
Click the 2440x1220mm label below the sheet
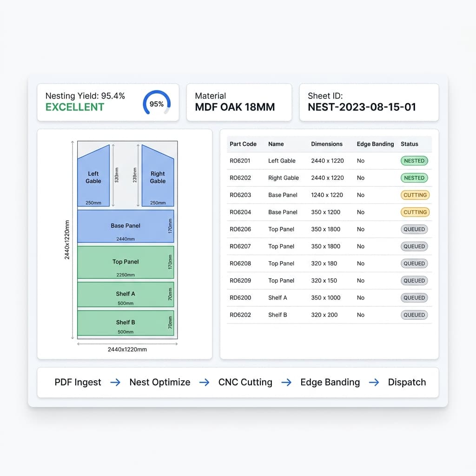tap(127, 350)
